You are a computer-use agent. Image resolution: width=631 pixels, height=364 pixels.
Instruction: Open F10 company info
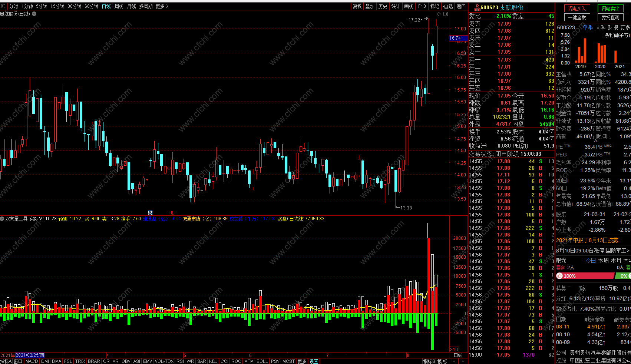422,6
